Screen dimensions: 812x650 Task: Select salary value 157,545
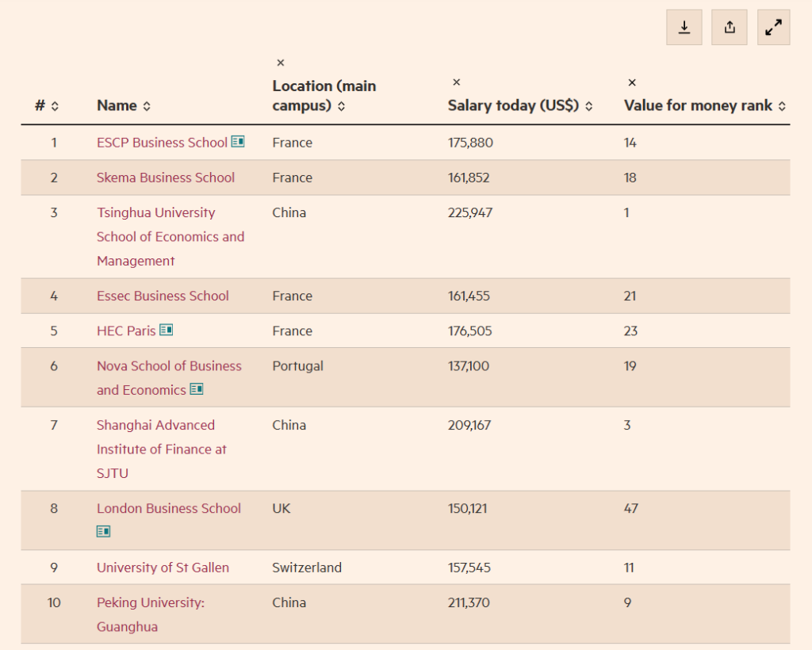tap(469, 568)
